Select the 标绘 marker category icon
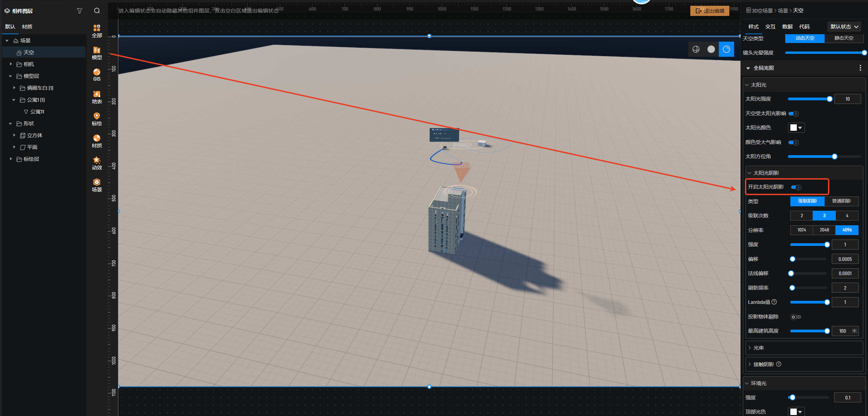The height and width of the screenshot is (416, 868). [x=97, y=119]
